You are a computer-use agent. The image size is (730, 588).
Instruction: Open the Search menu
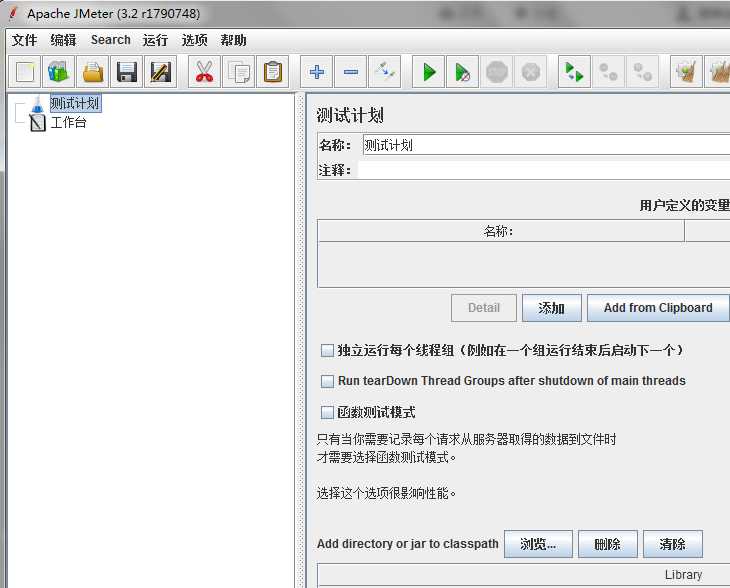pos(111,40)
